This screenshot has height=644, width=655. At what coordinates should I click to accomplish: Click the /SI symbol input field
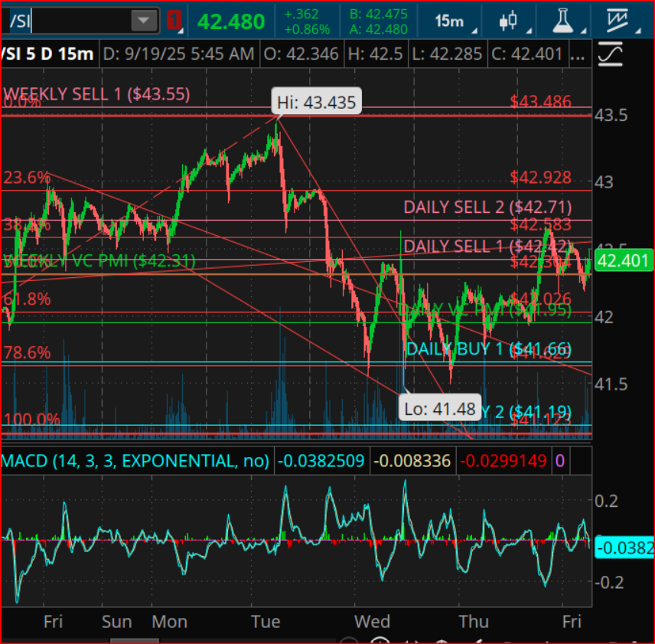[66, 21]
